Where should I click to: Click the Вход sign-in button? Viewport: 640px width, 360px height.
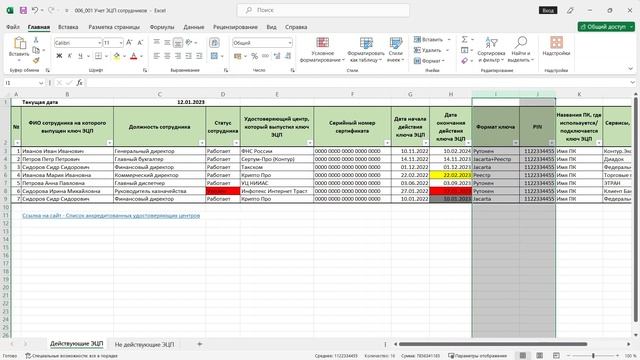click(x=548, y=10)
